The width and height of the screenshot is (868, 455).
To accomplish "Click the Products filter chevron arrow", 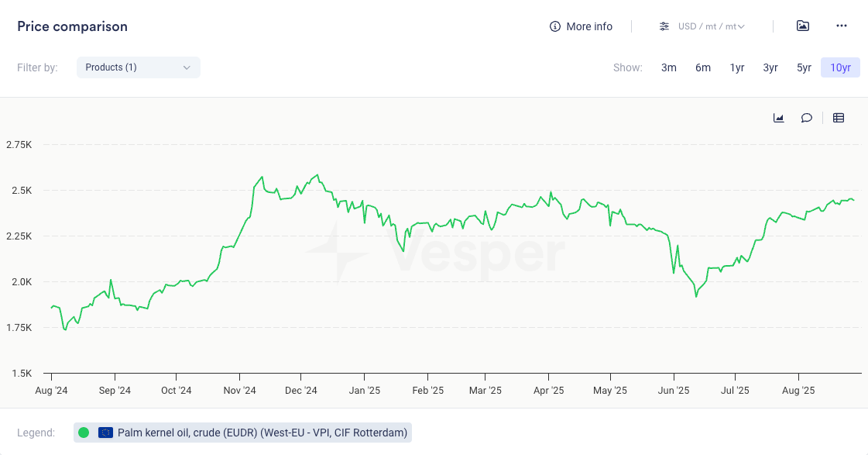I will point(187,67).
